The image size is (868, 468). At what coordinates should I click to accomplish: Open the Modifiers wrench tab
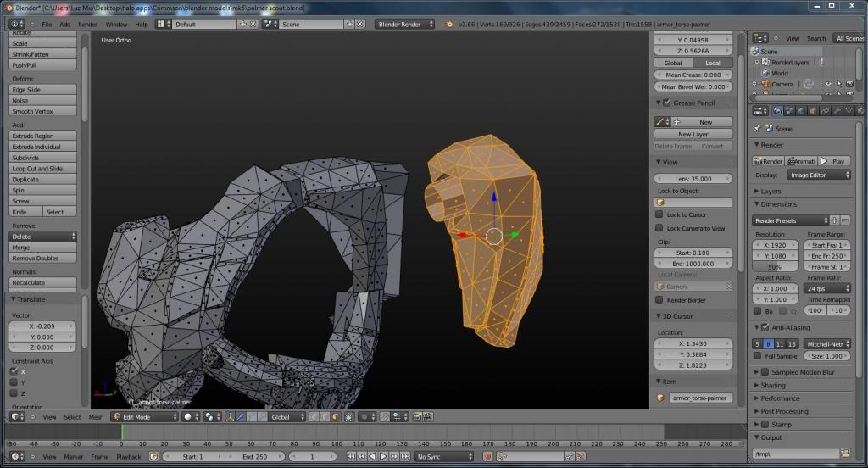(837, 111)
